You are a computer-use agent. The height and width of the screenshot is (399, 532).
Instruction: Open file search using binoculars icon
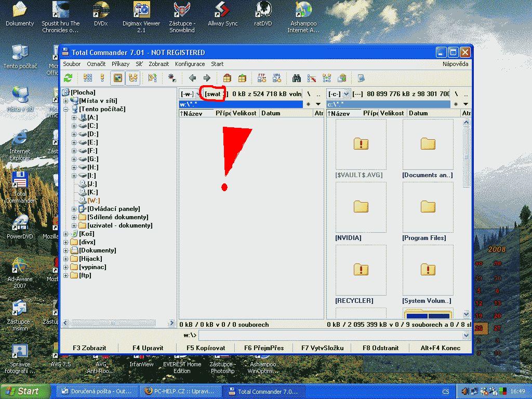297,78
